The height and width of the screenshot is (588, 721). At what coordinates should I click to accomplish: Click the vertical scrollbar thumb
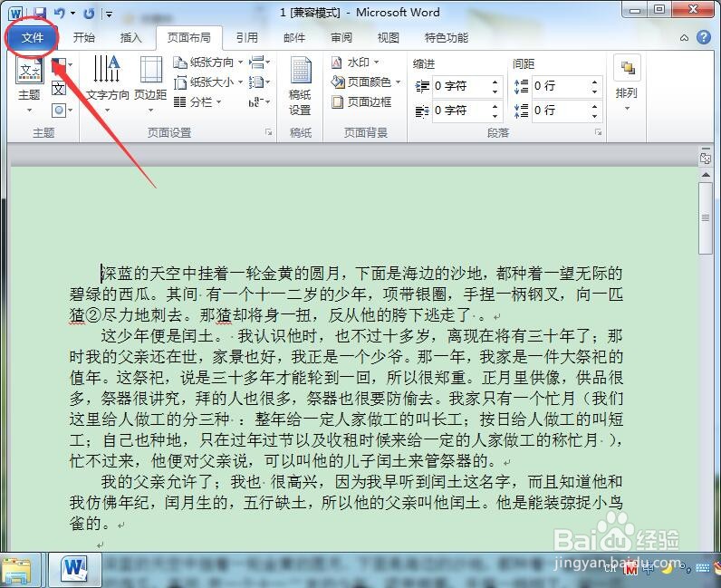706,218
